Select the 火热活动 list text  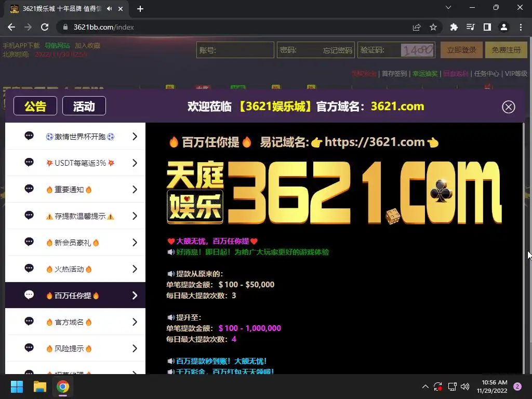[69, 269]
